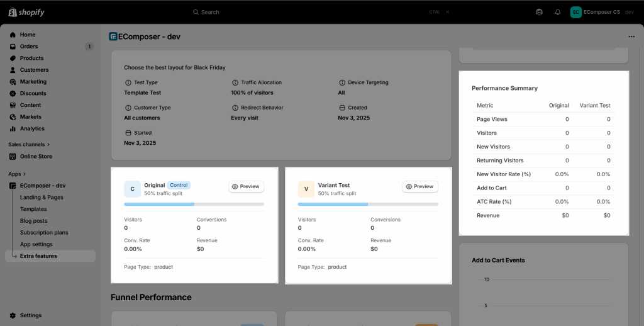Expand the Sales channels section
Image resolution: width=644 pixels, height=326 pixels.
[x=48, y=145]
